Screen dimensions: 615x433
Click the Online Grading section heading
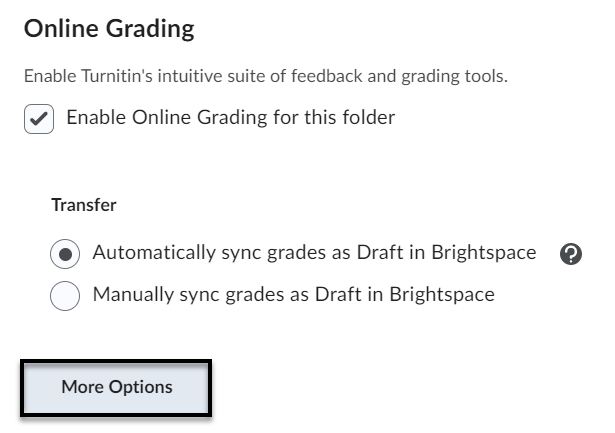(x=109, y=29)
